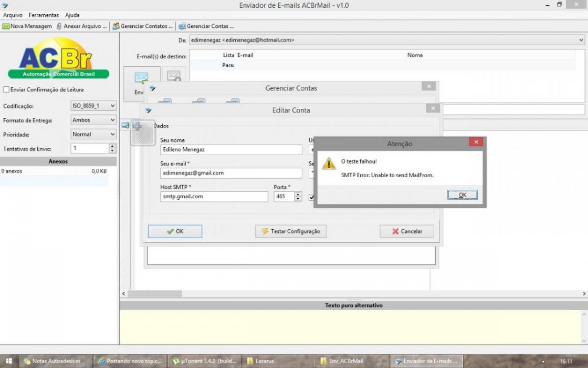Click the Para: recipient row
The width and height of the screenshot is (588, 368).
383,65
